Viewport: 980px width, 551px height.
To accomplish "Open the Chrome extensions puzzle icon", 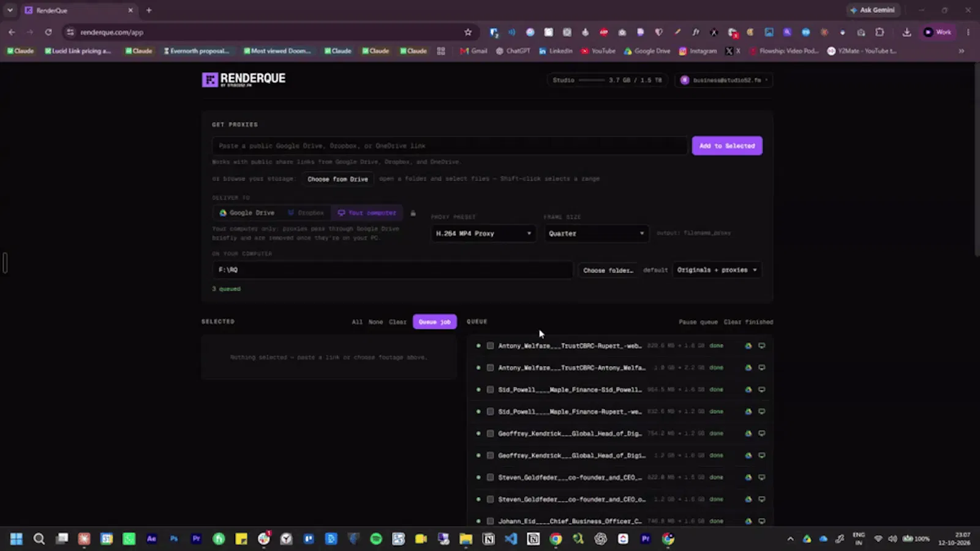I will [x=880, y=32].
